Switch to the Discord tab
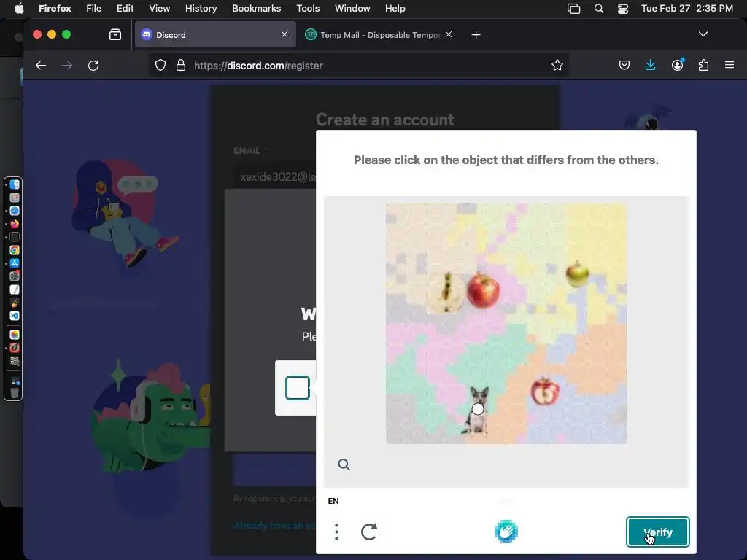 (x=215, y=35)
